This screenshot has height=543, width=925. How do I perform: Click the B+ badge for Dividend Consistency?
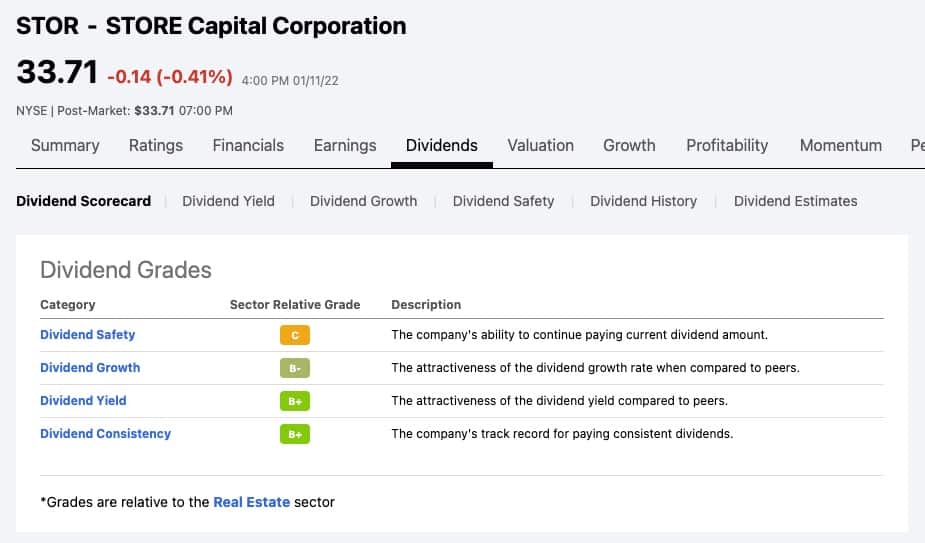(295, 434)
